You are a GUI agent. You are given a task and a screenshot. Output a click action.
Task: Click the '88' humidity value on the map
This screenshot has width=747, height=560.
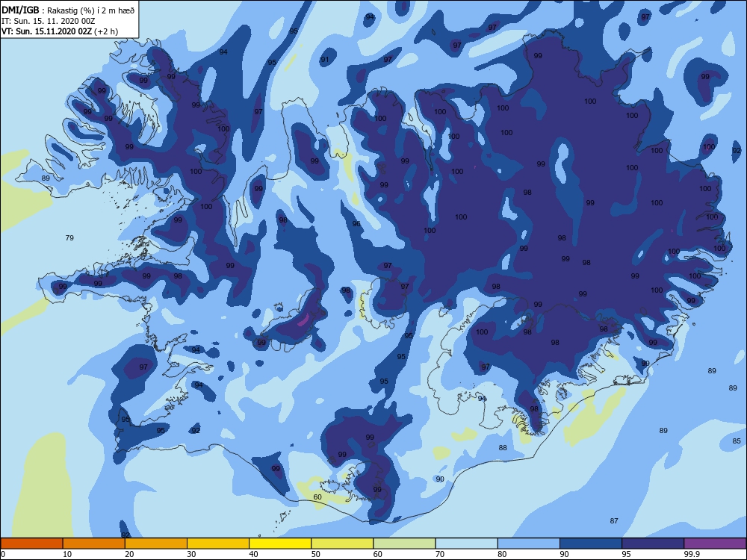point(503,447)
